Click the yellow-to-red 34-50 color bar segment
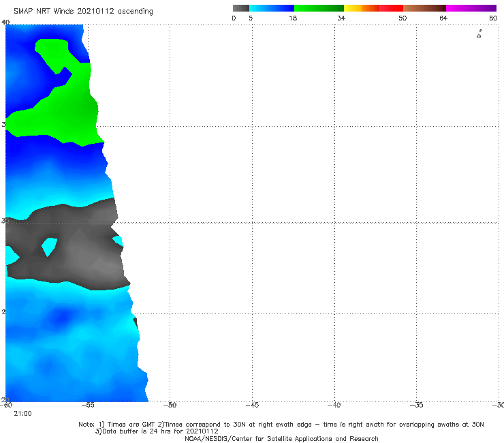Screen dimensions: 504x443 (373, 8)
